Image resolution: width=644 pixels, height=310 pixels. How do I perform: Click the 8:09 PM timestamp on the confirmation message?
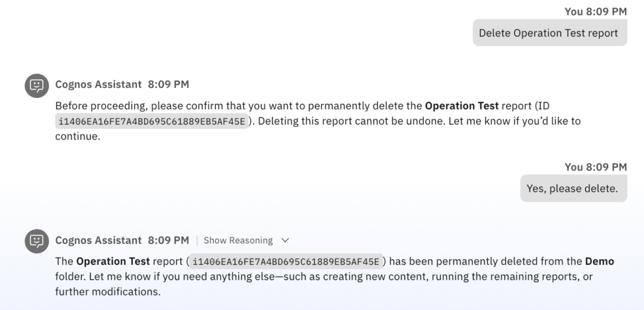point(169,84)
